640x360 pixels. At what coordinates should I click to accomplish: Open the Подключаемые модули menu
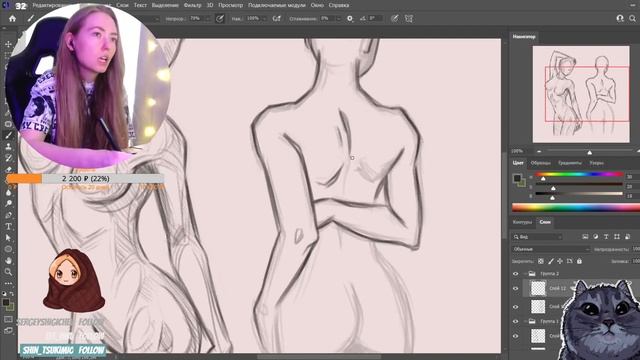point(276,5)
